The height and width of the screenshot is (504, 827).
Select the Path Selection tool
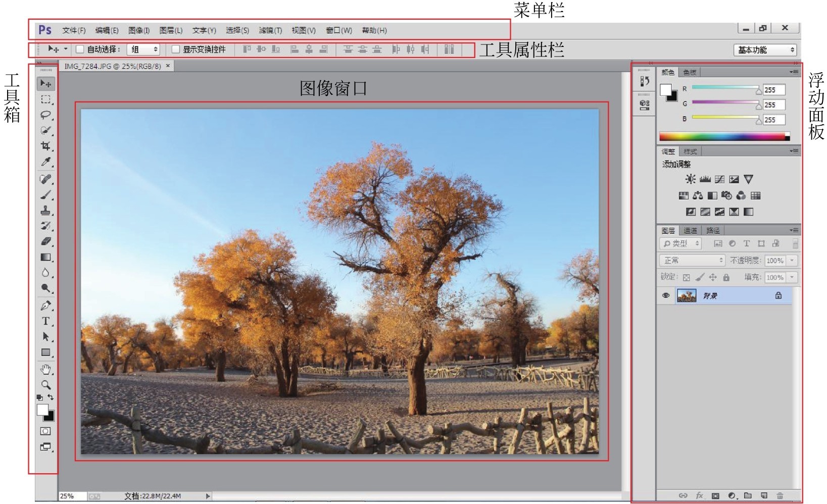[x=46, y=337]
